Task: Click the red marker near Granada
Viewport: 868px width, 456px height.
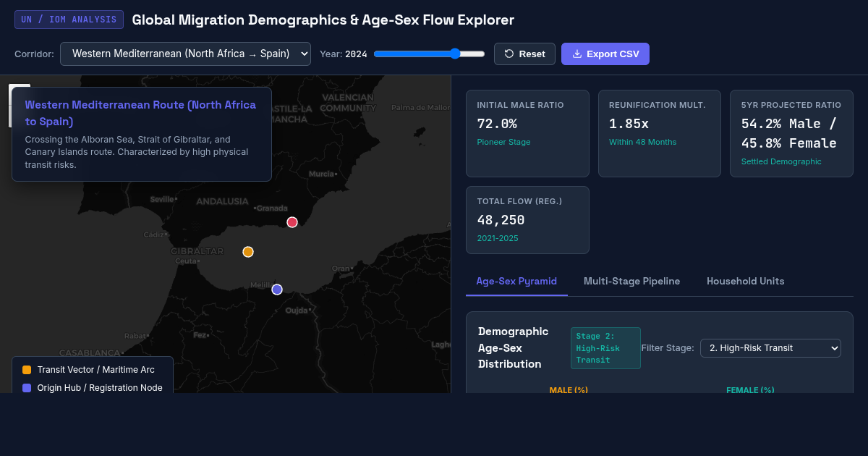Action: click(292, 222)
